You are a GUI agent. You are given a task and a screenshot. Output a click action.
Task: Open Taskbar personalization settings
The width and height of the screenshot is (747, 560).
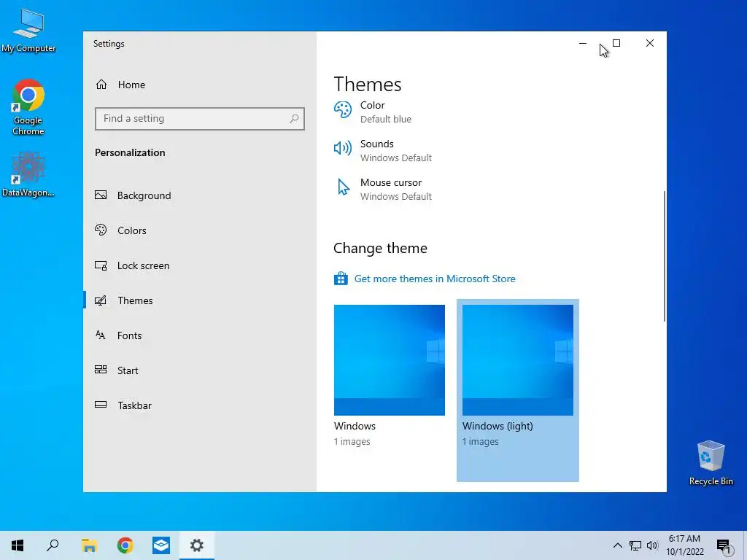pyautogui.click(x=199, y=405)
